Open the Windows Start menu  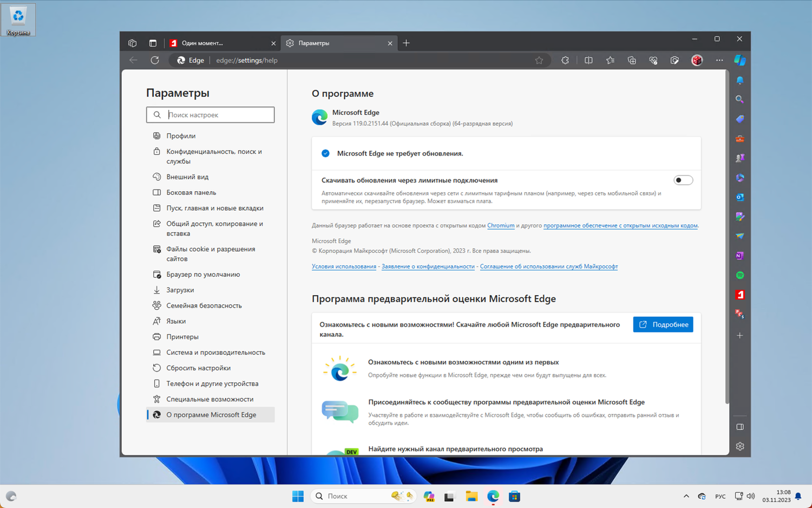(x=298, y=496)
